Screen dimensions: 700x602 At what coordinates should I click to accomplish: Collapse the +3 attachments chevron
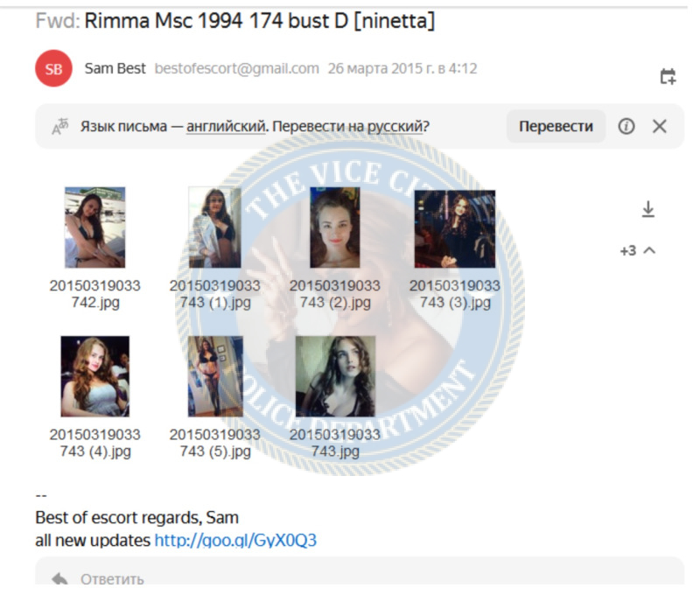tap(649, 250)
